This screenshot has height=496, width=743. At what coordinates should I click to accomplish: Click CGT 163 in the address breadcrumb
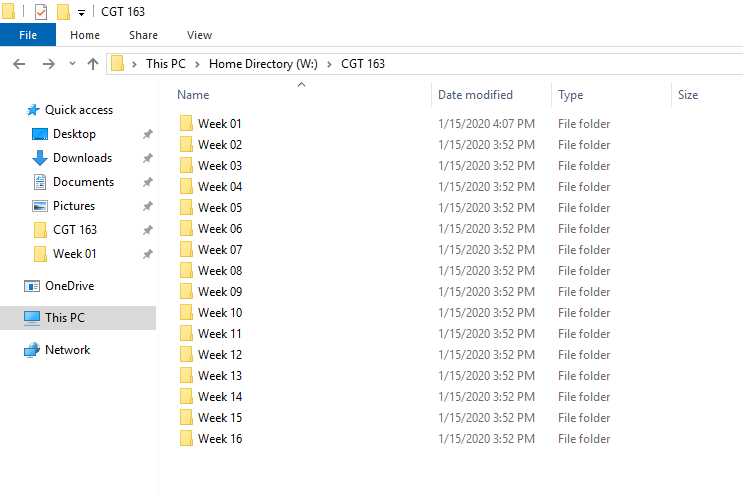tap(363, 63)
